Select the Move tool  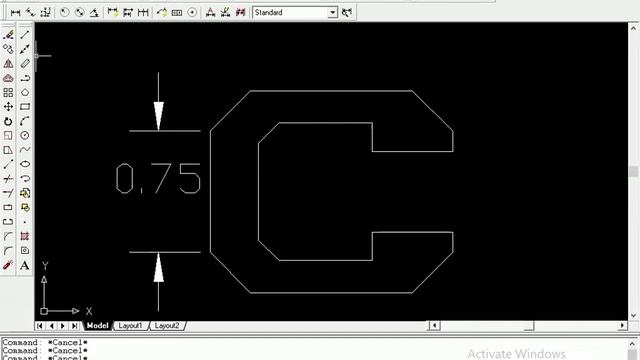pos(8,107)
